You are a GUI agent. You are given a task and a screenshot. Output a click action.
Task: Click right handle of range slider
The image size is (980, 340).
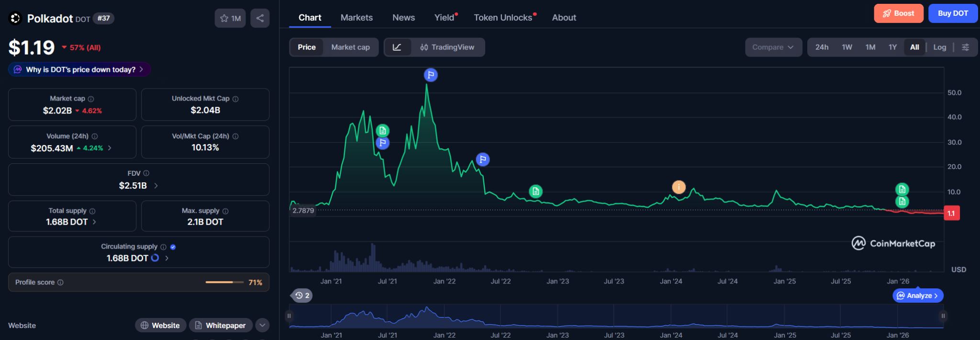pyautogui.click(x=943, y=316)
